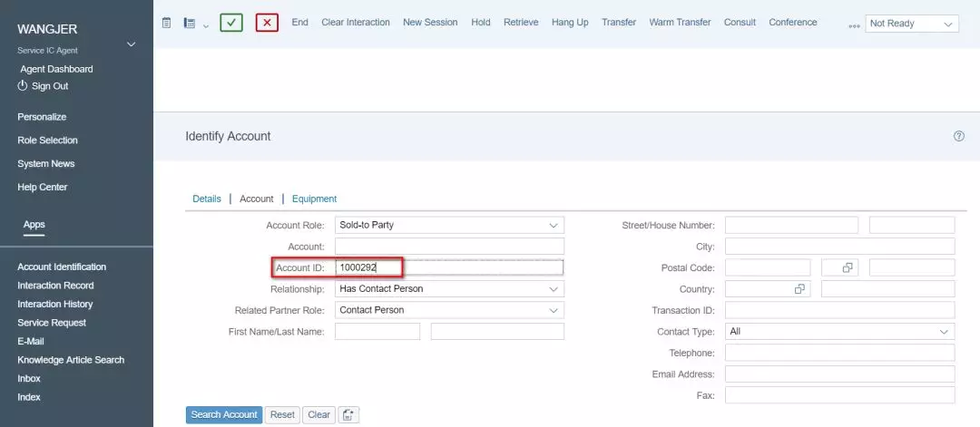This screenshot has height=427, width=980.
Task: Click the Last Name input field
Action: coord(497,332)
